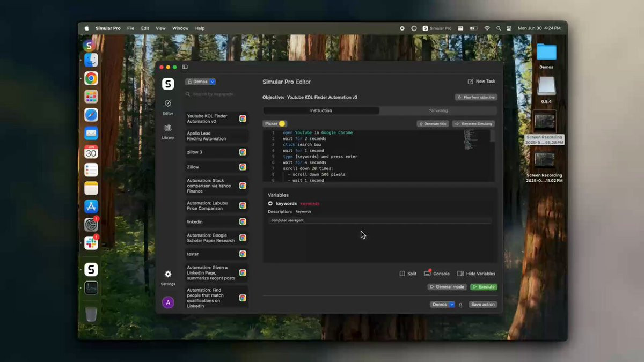Screen dimensions: 644x362
Task: Click the Plan from objective button
Action: coord(476,98)
